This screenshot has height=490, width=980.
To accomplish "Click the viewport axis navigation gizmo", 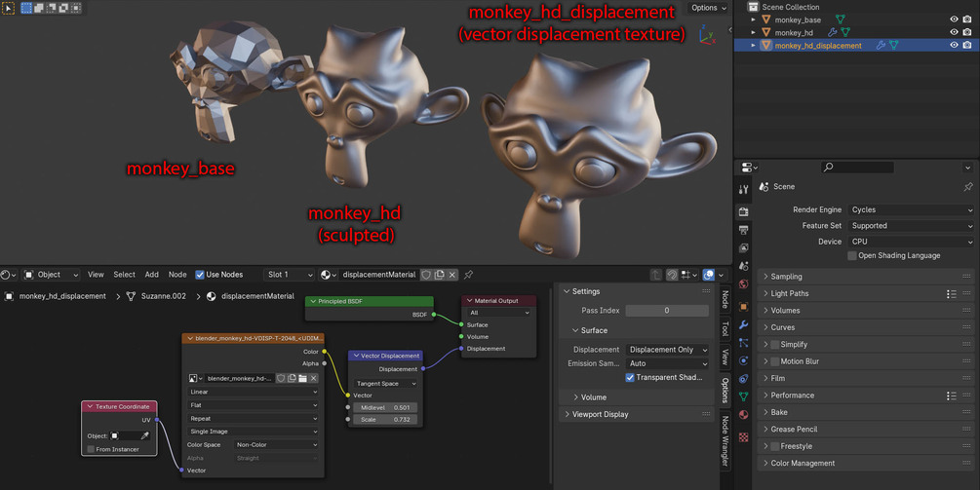I will 707,36.
